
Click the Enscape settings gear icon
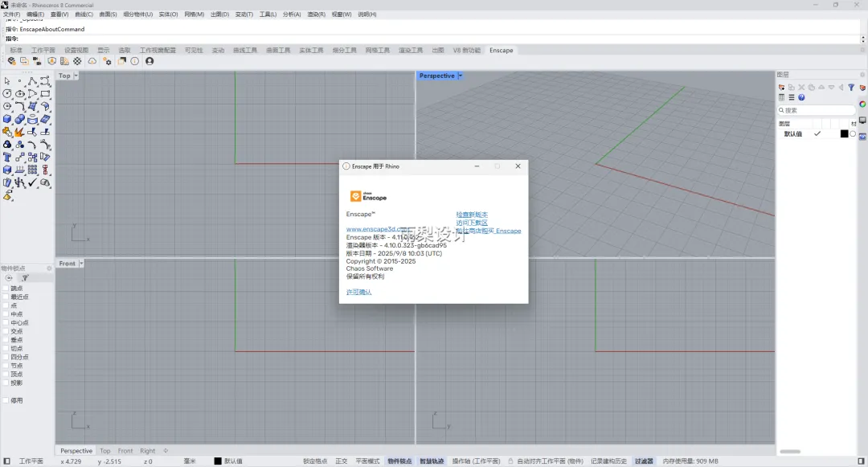click(107, 61)
